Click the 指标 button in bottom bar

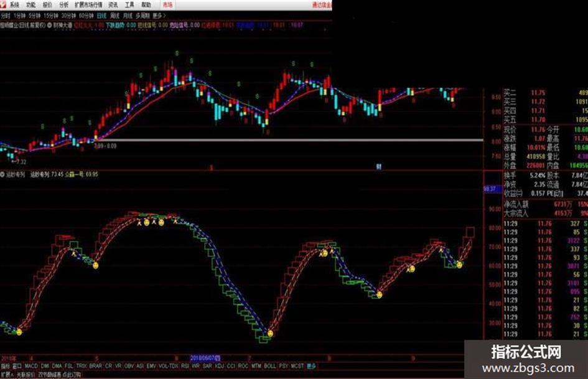[x=6, y=366]
